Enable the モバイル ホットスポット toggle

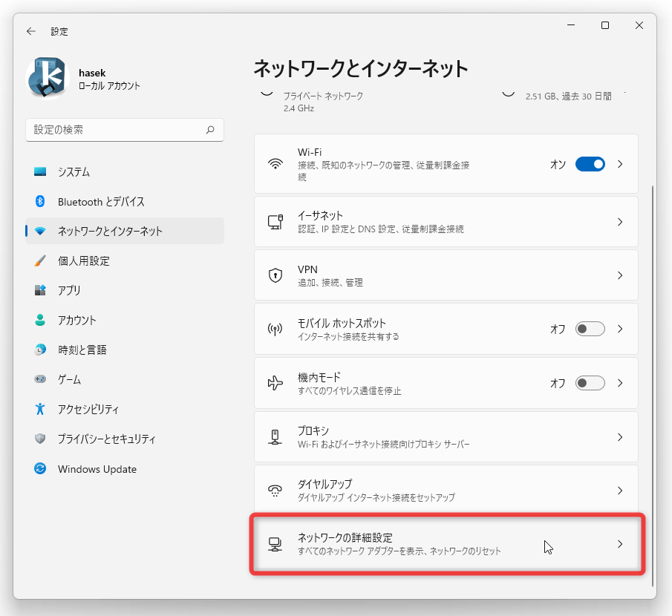590,329
